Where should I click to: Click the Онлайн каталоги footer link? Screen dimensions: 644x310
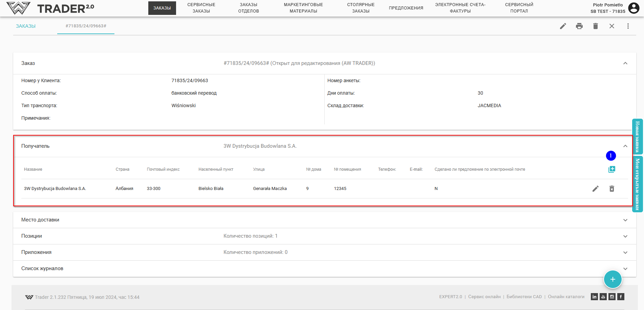point(566,297)
